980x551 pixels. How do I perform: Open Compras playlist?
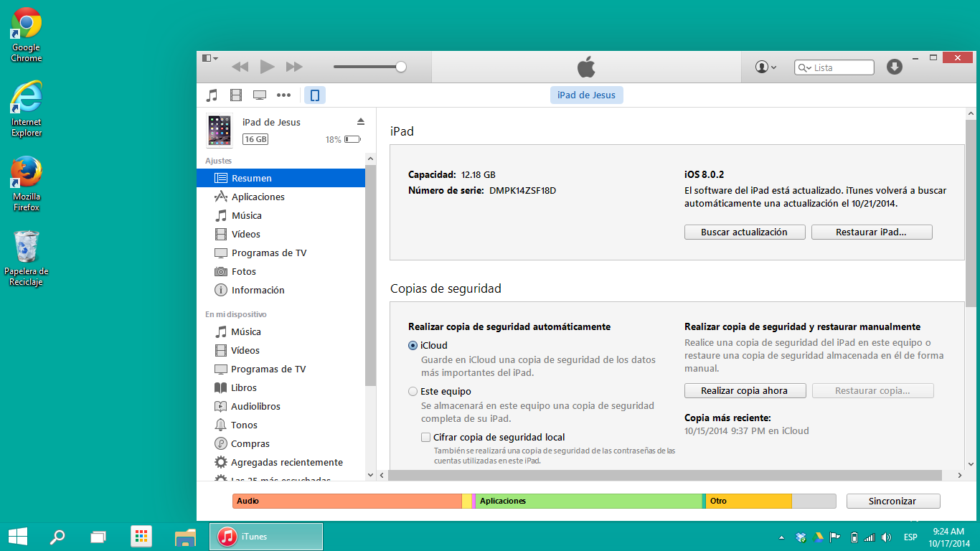coord(281,443)
